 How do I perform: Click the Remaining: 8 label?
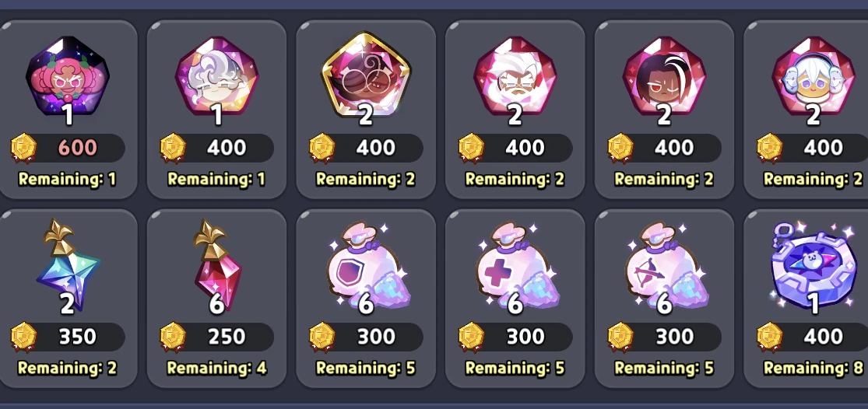click(x=814, y=368)
